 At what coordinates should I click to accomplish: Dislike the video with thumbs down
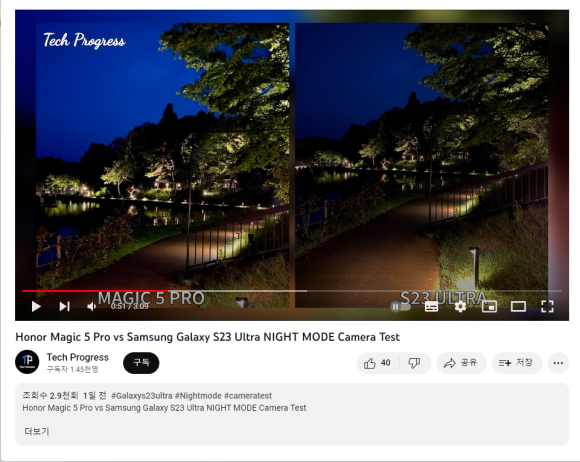click(414, 363)
